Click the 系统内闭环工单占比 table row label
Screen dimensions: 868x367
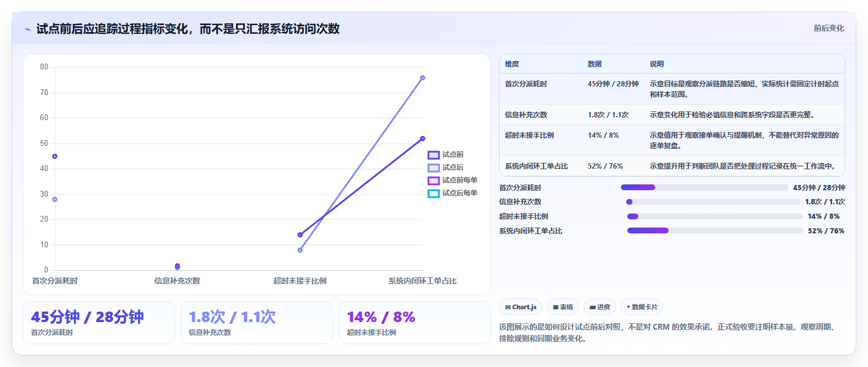pyautogui.click(x=536, y=166)
